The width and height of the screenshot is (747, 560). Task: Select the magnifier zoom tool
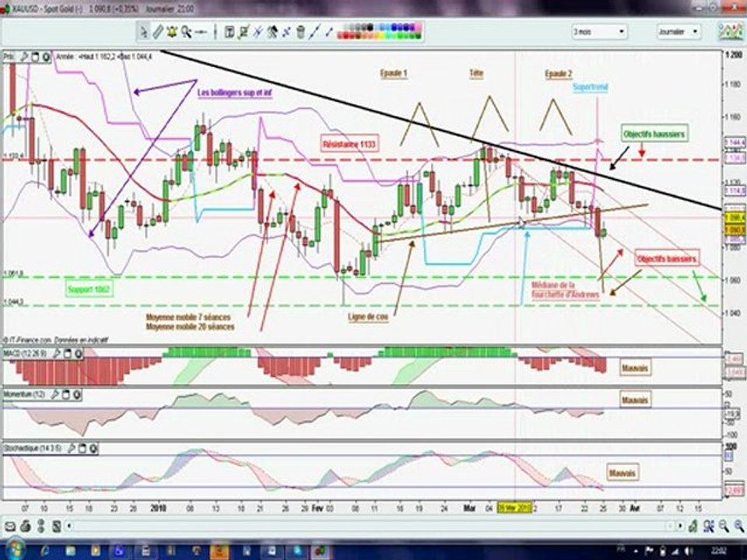tap(186, 32)
